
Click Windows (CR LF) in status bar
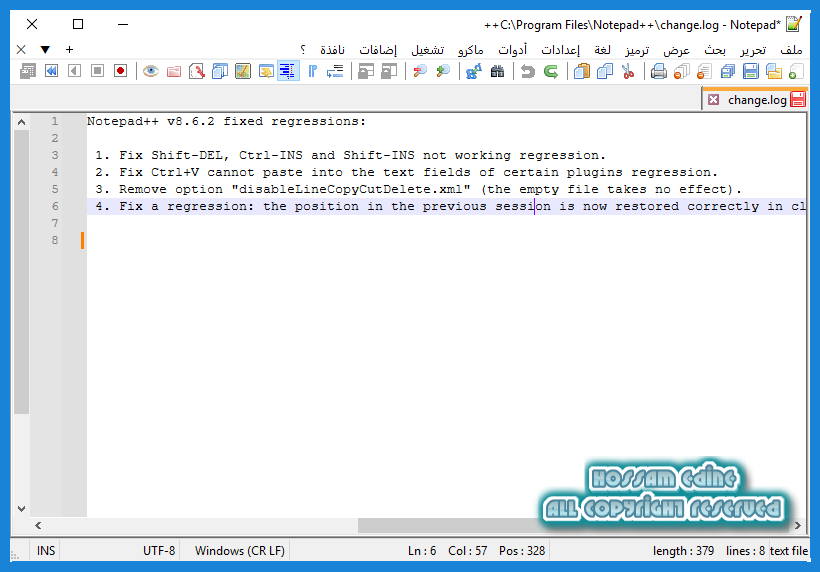[240, 551]
